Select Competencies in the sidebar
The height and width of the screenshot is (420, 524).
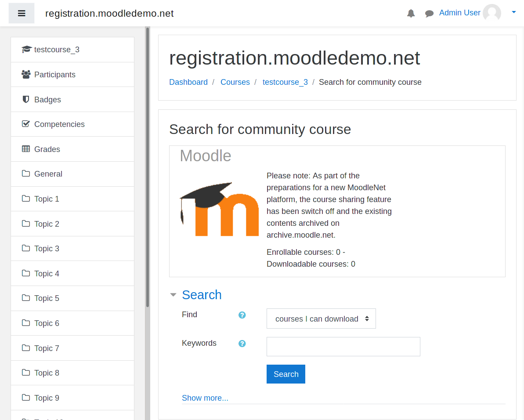click(x=72, y=124)
